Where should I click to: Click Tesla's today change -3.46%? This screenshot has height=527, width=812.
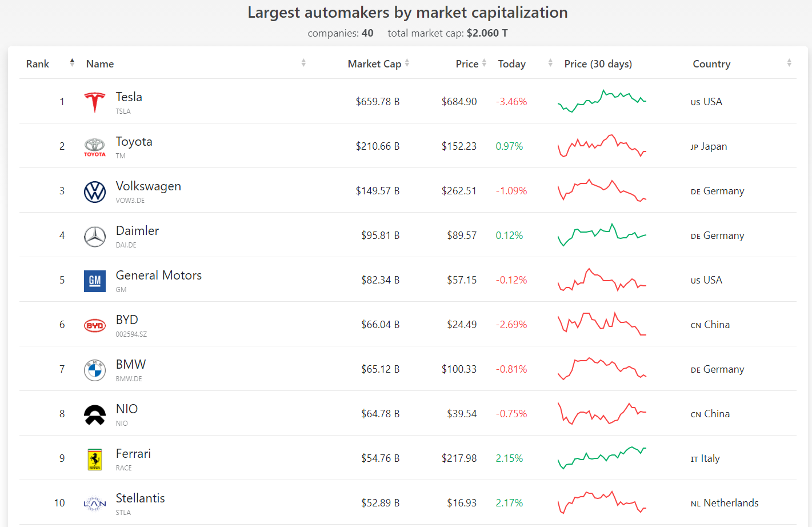coord(511,102)
